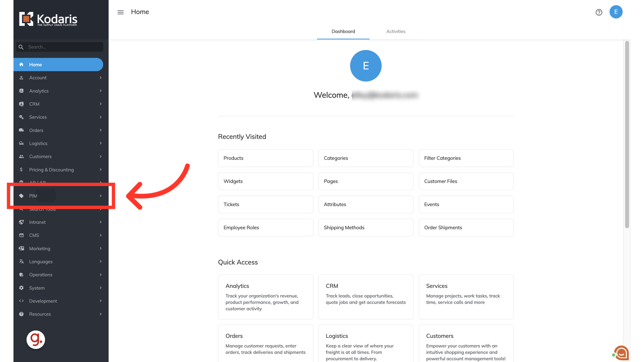Click the Development code brackets icon

pos(21,301)
